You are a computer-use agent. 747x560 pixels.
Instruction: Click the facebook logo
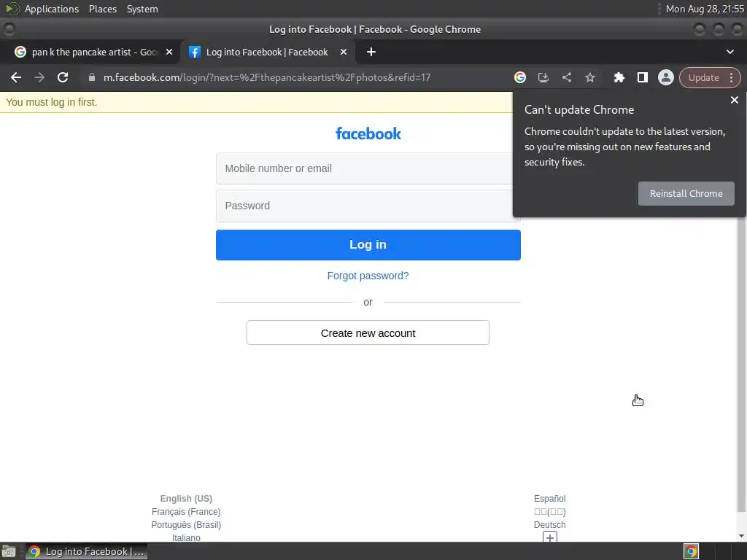tap(368, 134)
